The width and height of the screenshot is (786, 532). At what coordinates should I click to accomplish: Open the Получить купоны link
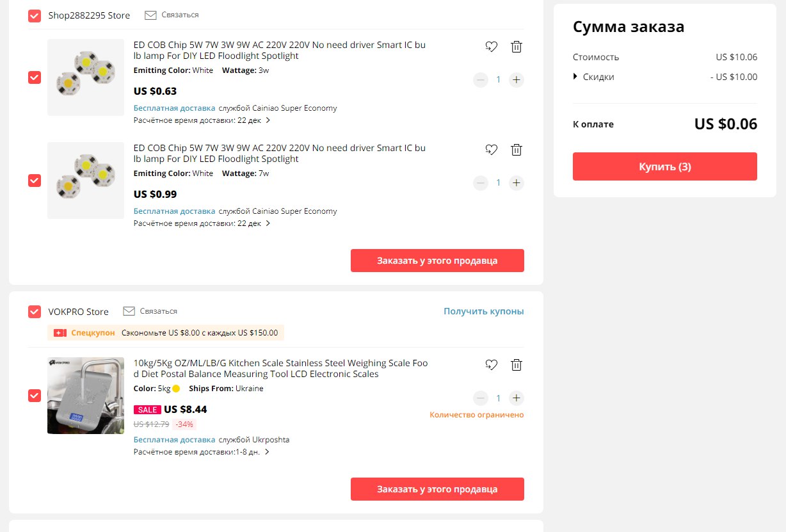pos(484,311)
